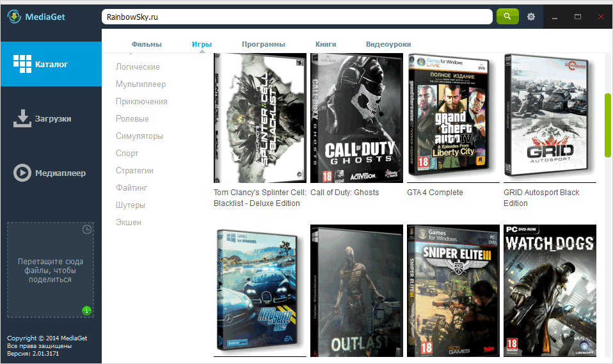Select the Шутеры genre

130,205
